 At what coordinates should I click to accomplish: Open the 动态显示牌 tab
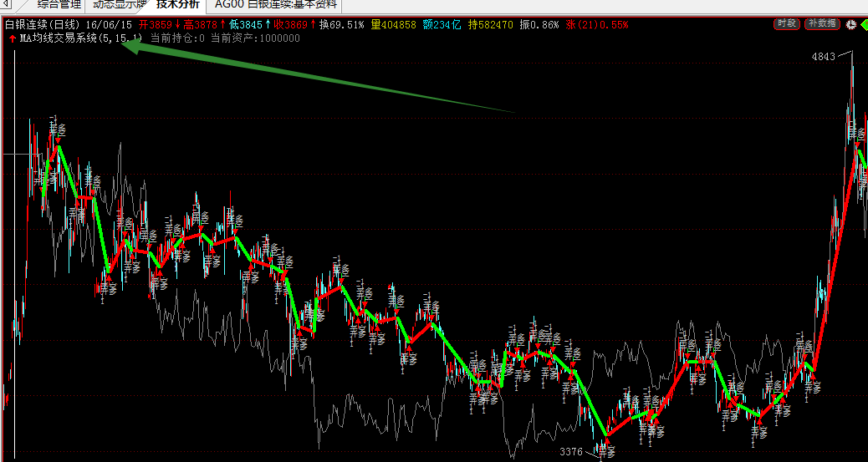coord(118,5)
